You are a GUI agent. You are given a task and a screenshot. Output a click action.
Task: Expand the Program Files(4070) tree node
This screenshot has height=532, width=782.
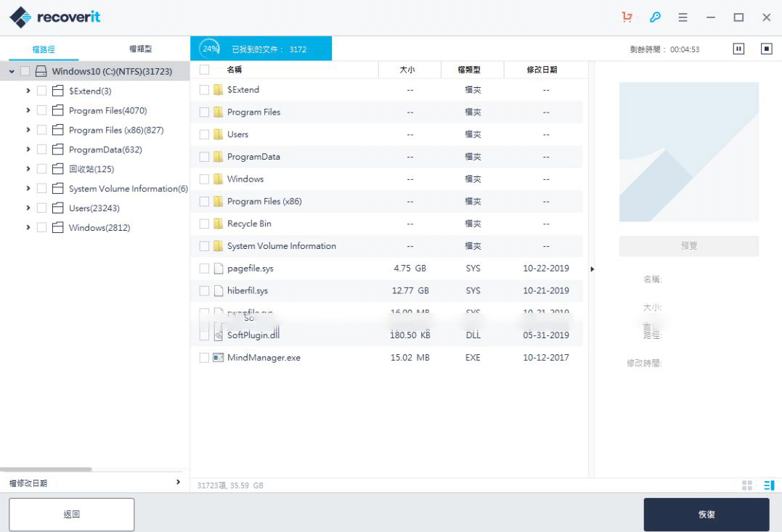pyautogui.click(x=28, y=110)
